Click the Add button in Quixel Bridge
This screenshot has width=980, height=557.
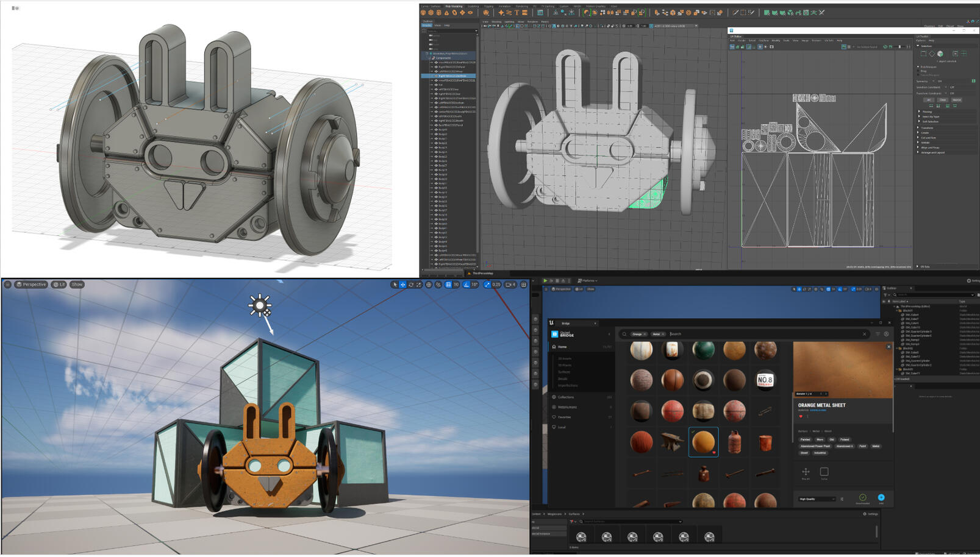pyautogui.click(x=881, y=498)
